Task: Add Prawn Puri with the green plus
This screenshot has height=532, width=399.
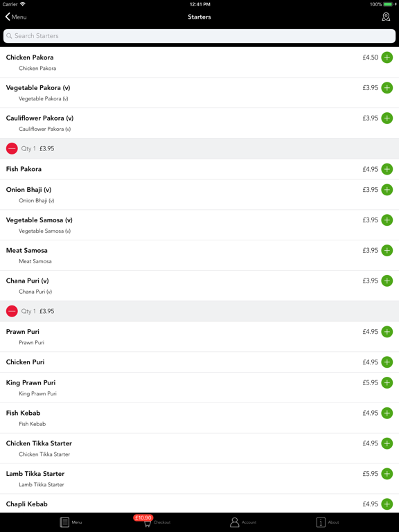Action: click(387, 332)
